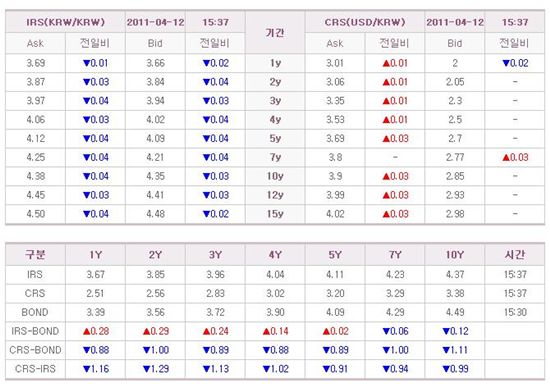Select the 12y period label
Screen dimensions: 550x387
coord(275,195)
